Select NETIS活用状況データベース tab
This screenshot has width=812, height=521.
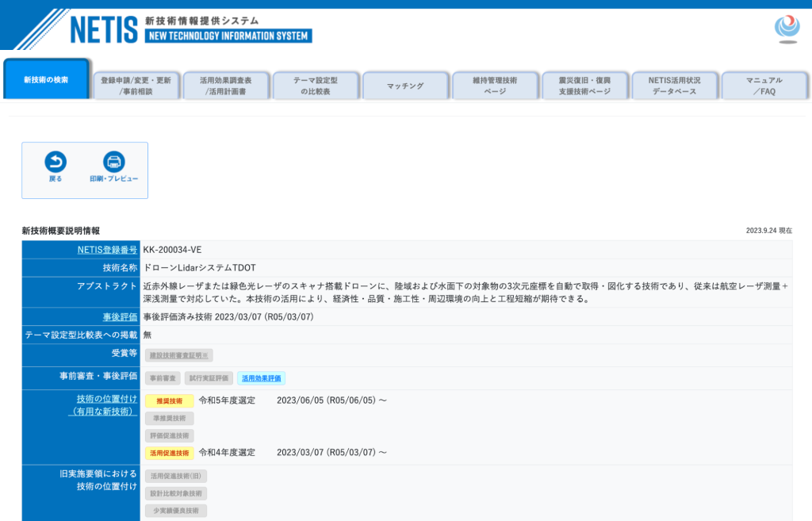tap(674, 86)
